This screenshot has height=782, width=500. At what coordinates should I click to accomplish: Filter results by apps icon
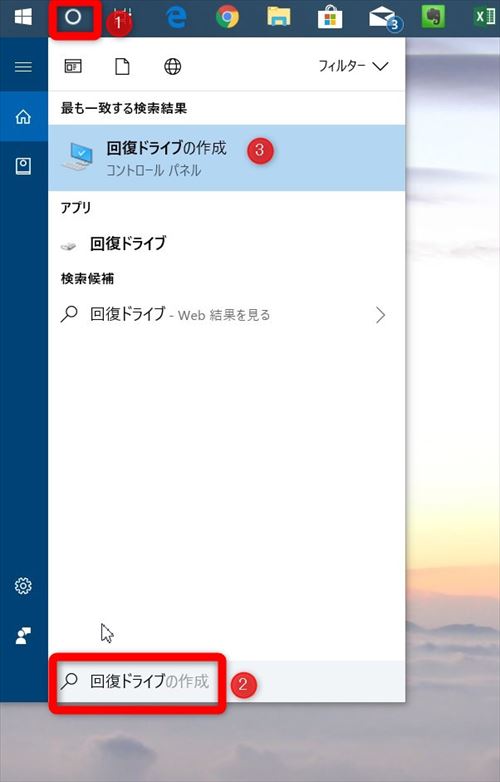pyautogui.click(x=73, y=66)
